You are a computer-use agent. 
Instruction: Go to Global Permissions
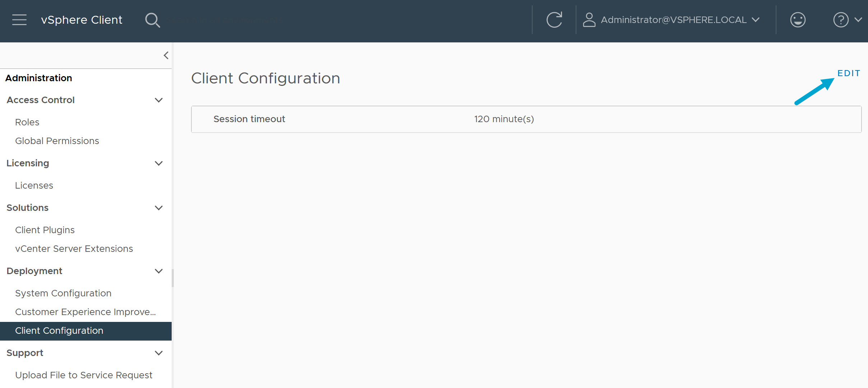[57, 141]
